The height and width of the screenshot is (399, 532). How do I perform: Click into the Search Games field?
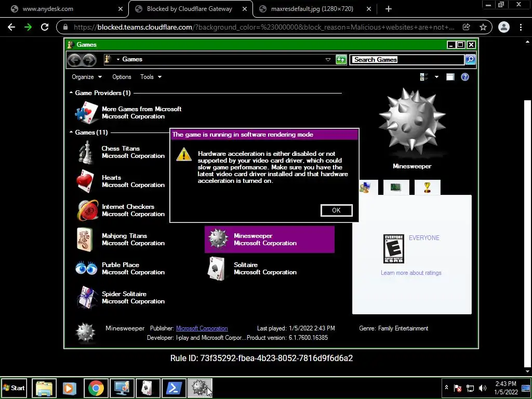pos(407,60)
